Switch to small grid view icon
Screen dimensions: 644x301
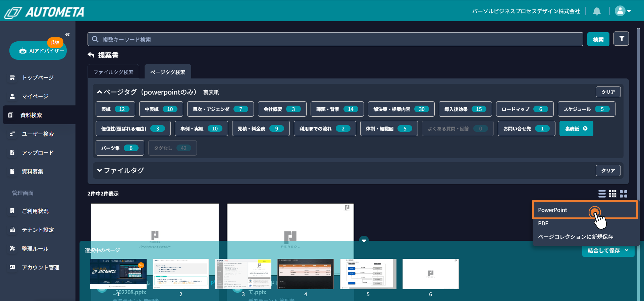[613, 193]
